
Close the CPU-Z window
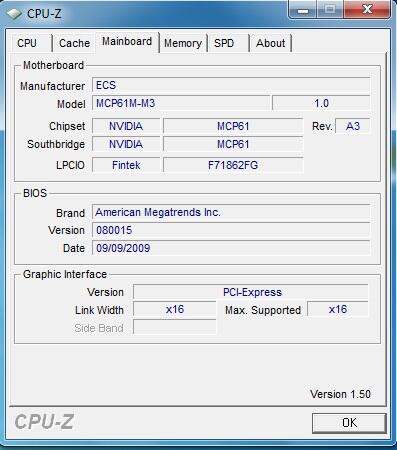tap(367, 9)
